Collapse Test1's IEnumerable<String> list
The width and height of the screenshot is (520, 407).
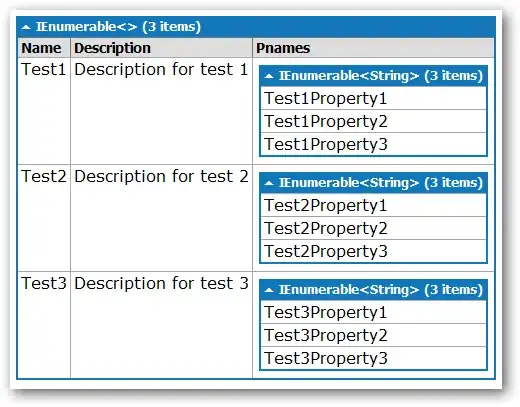coord(269,76)
